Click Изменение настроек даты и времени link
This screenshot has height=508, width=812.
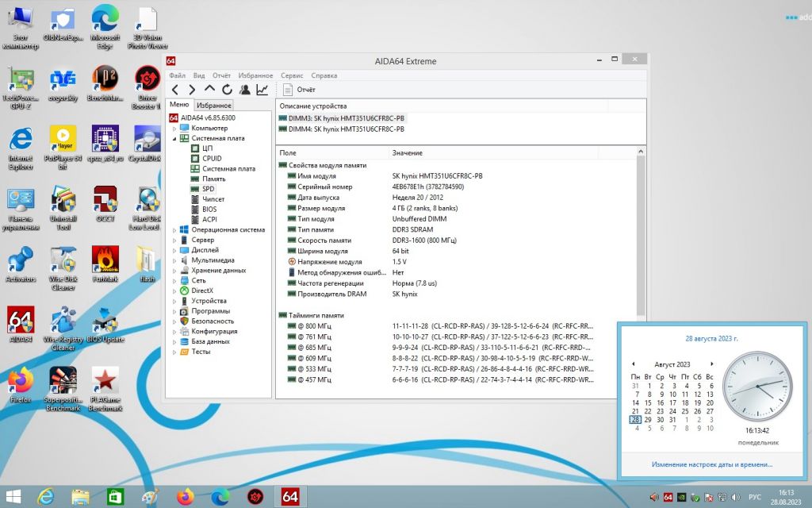711,464
